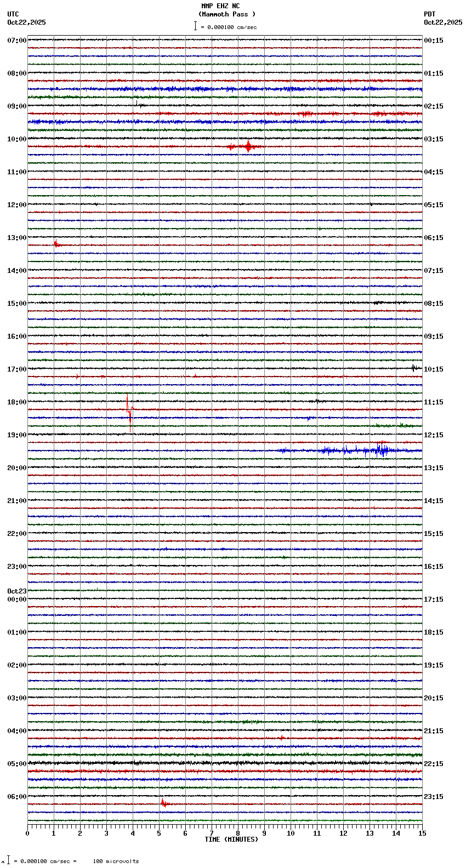The height and width of the screenshot is (868, 466).
Task: Click the scale bar symbol beside the top cm/sec label
Action: point(195,26)
